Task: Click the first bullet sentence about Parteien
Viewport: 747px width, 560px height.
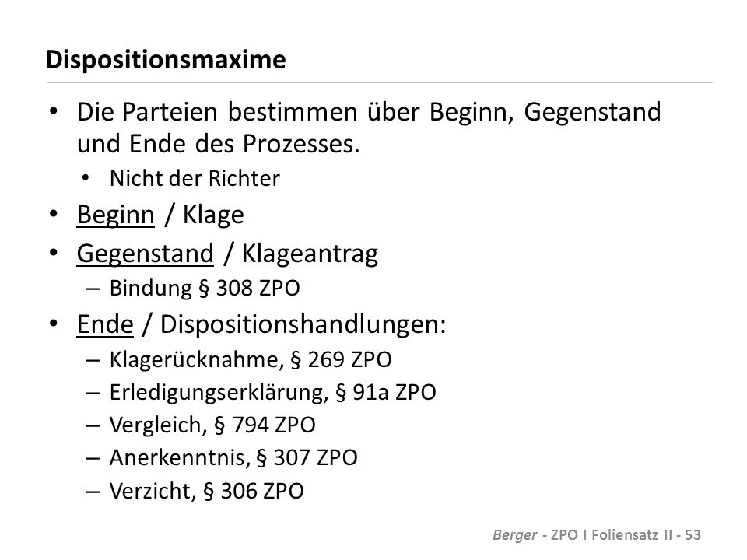Action: pyautogui.click(x=369, y=128)
